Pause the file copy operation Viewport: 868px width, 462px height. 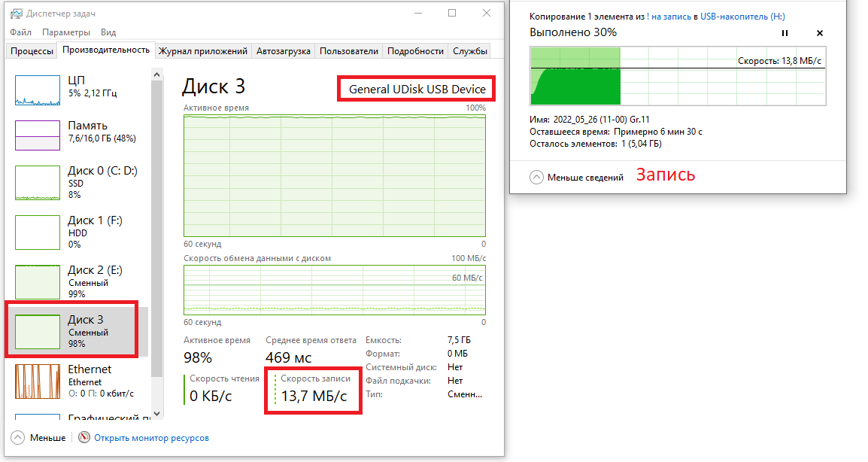785,33
